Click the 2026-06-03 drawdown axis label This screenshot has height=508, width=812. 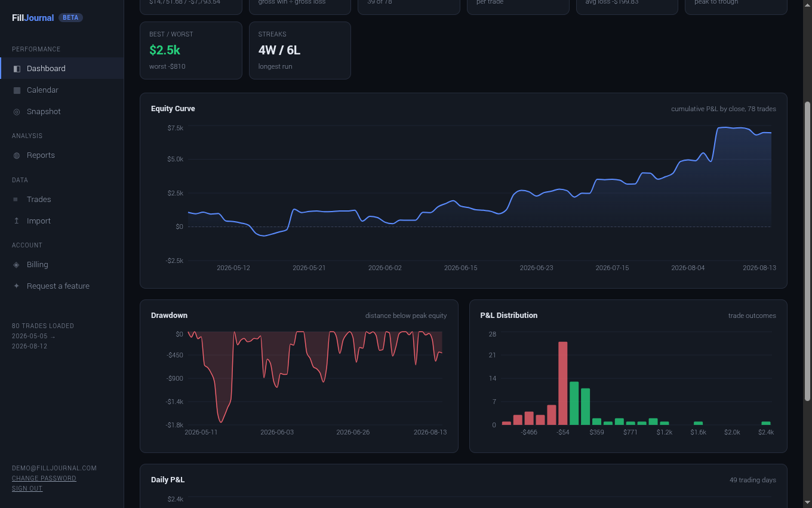click(x=277, y=432)
